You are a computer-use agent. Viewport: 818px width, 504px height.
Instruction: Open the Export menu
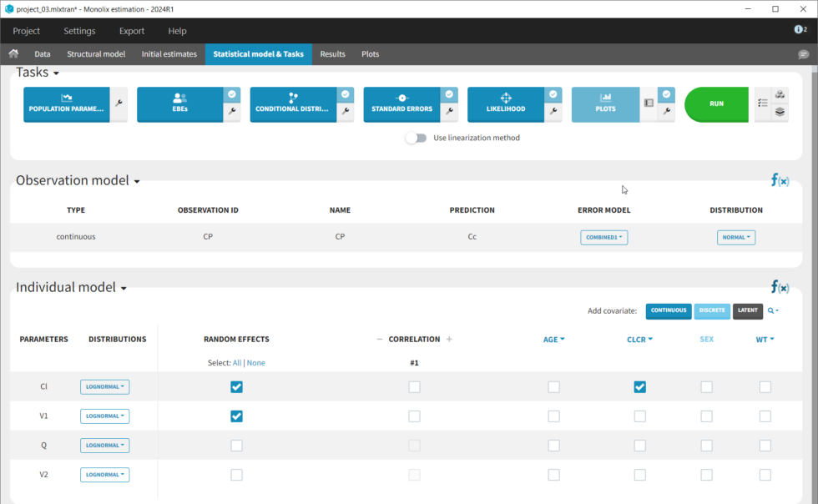pyautogui.click(x=132, y=31)
